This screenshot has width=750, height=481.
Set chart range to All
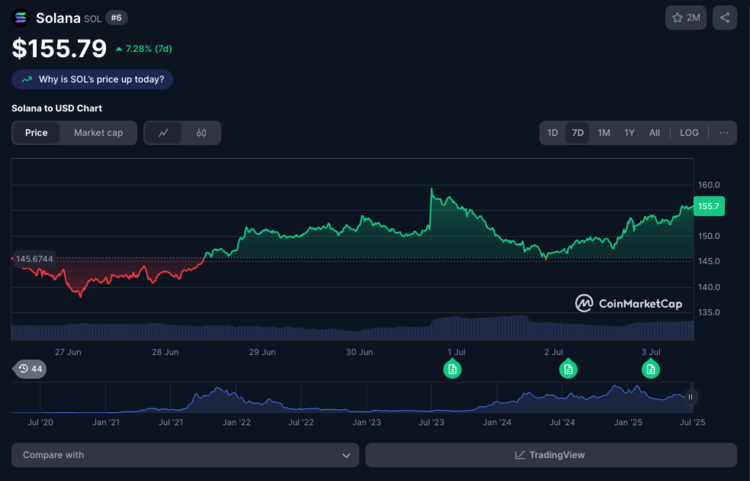pos(654,133)
